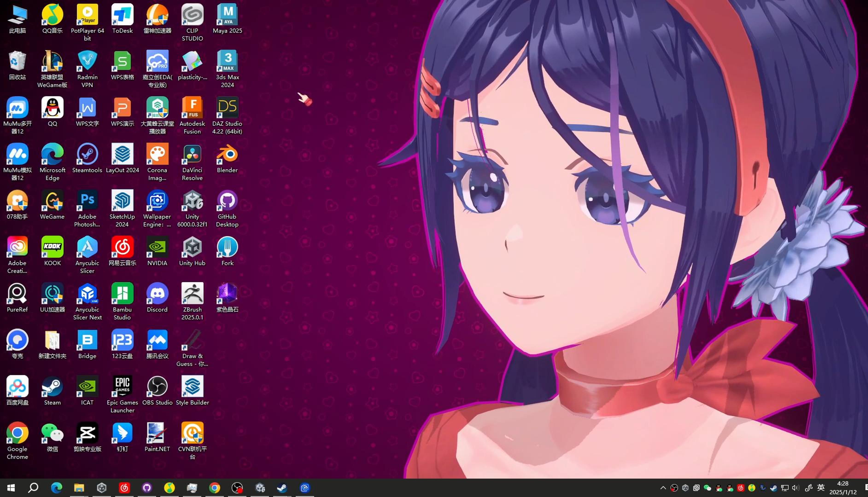
Task: Open Bambu Studio shortcut
Action: coord(122,301)
